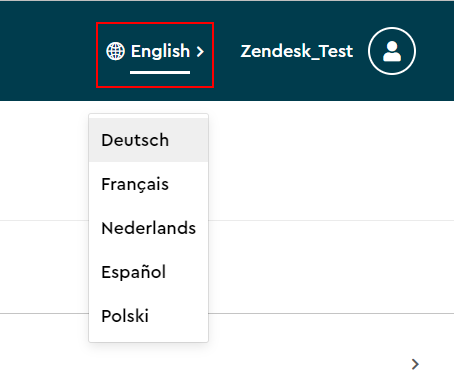The height and width of the screenshot is (379, 454).
Task: Select Deutsch from the language list
Action: coord(148,140)
